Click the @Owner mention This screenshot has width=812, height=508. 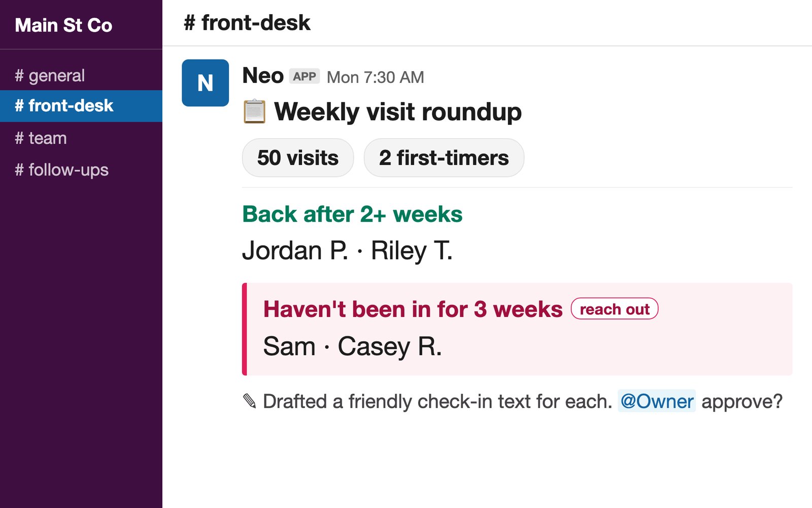point(657,401)
